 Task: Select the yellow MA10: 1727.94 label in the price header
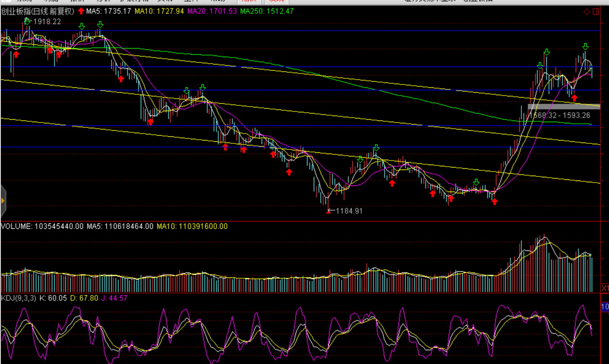159,11
